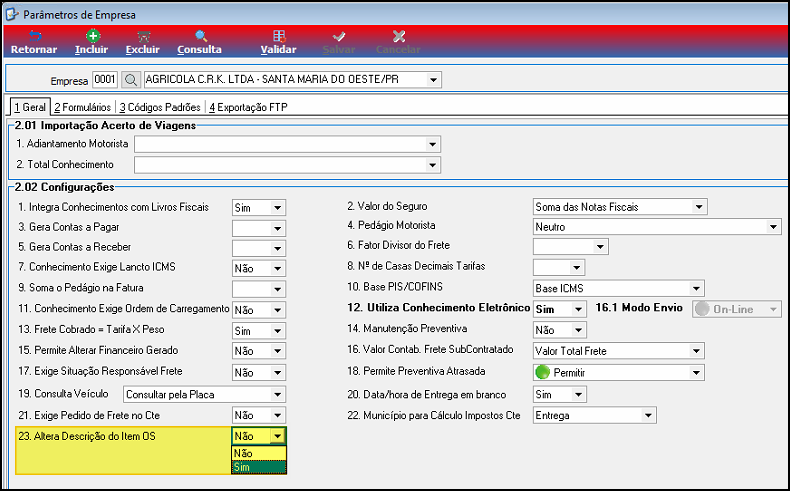Open the Permite Preventiva Atrasada dropdown

pyautogui.click(x=696, y=373)
